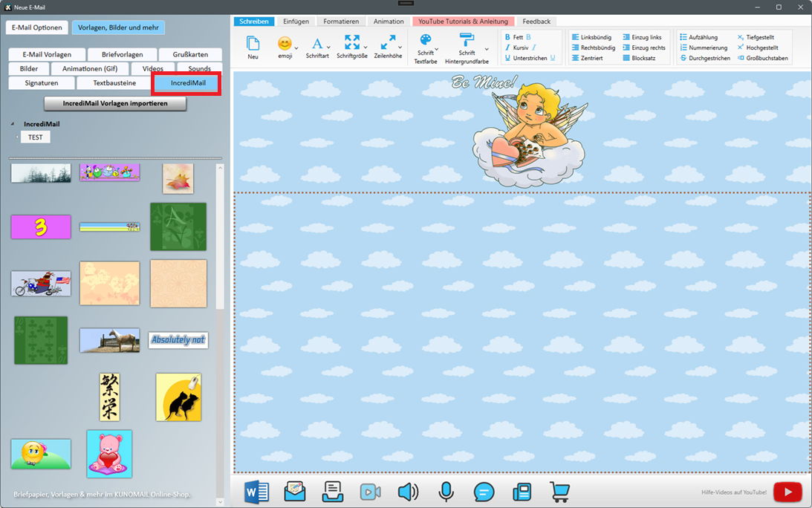Screen dimensions: 812x508
Task: Open the shopping cart icon
Action: click(x=559, y=492)
